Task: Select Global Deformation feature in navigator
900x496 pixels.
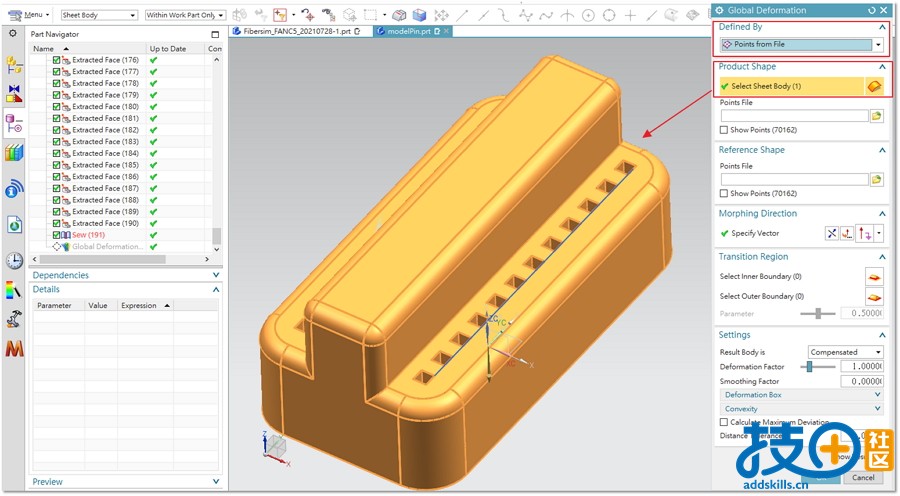Action: 106,247
